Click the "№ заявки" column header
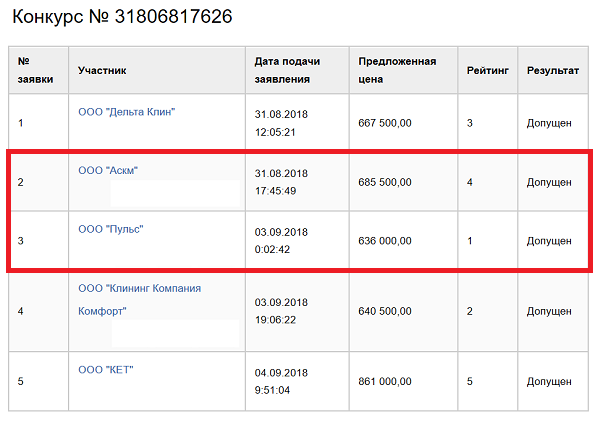Image resolution: width=600 pixels, height=422 pixels. (x=35, y=70)
